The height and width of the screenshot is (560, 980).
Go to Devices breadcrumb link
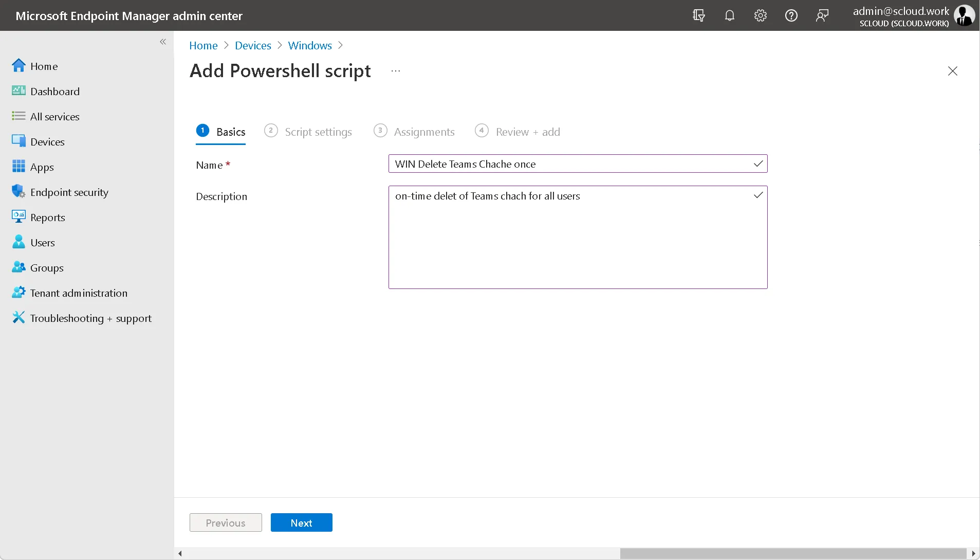point(253,45)
